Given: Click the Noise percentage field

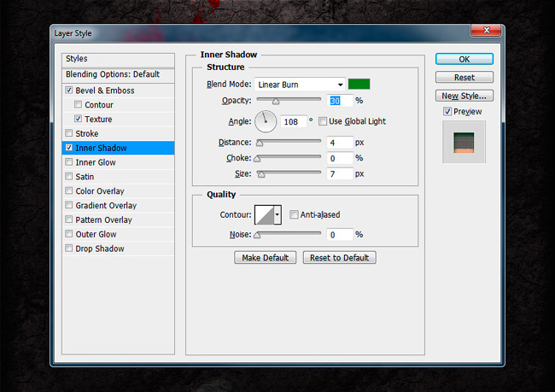Looking at the screenshot, I should 340,235.
